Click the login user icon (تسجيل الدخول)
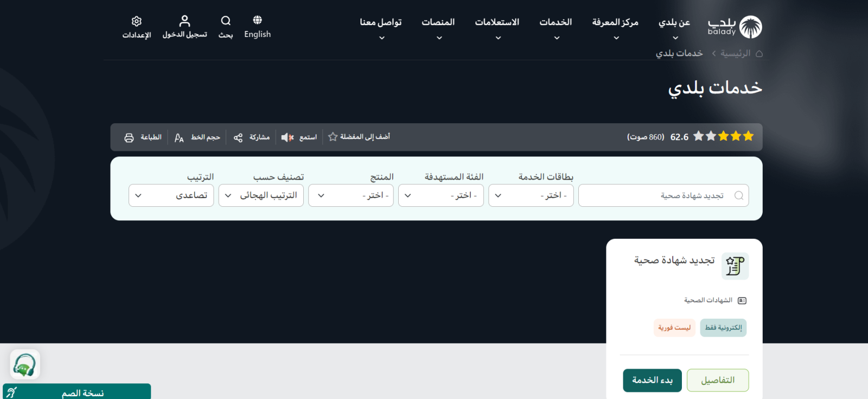868x399 pixels. point(184,21)
